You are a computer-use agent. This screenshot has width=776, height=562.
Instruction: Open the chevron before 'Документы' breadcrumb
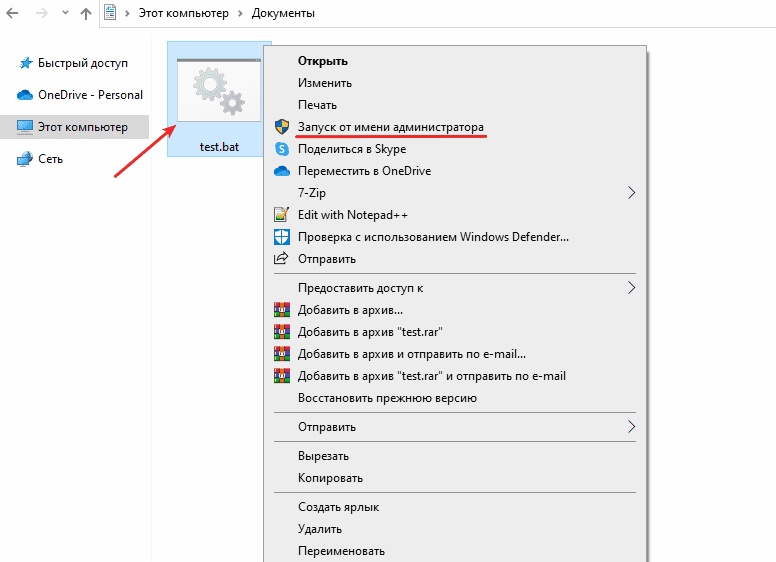(241, 13)
